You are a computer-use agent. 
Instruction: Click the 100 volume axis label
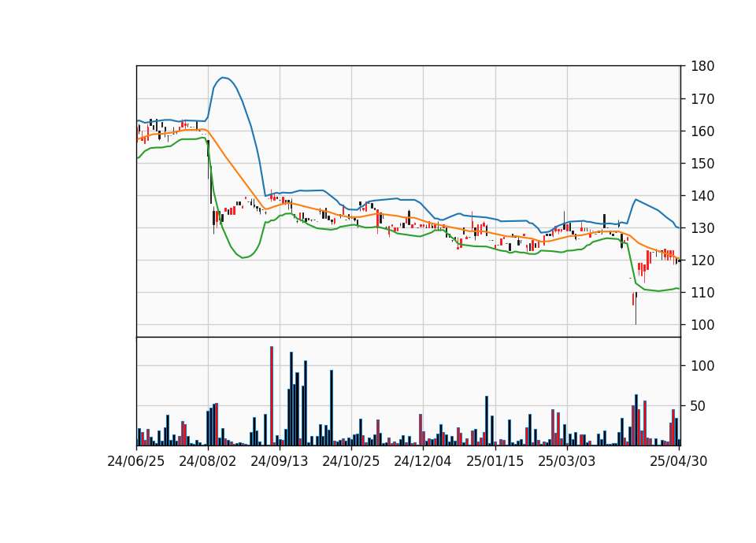pyautogui.click(x=702, y=366)
